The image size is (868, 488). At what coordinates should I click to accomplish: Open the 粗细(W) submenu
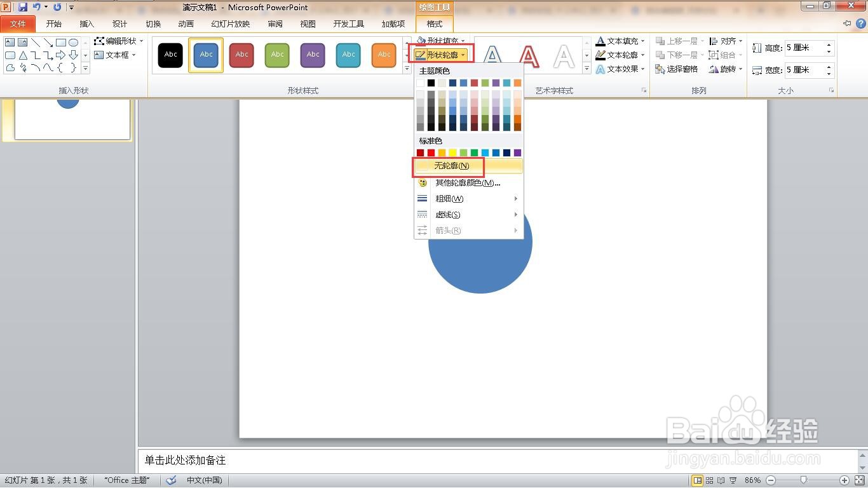[469, 199]
